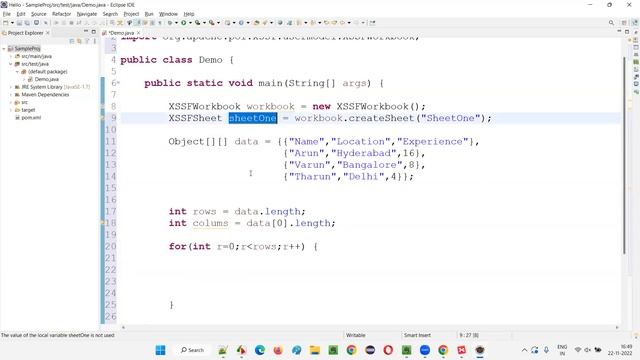Click the Smart Insert status entry
This screenshot has width=640, height=360.
click(417, 335)
